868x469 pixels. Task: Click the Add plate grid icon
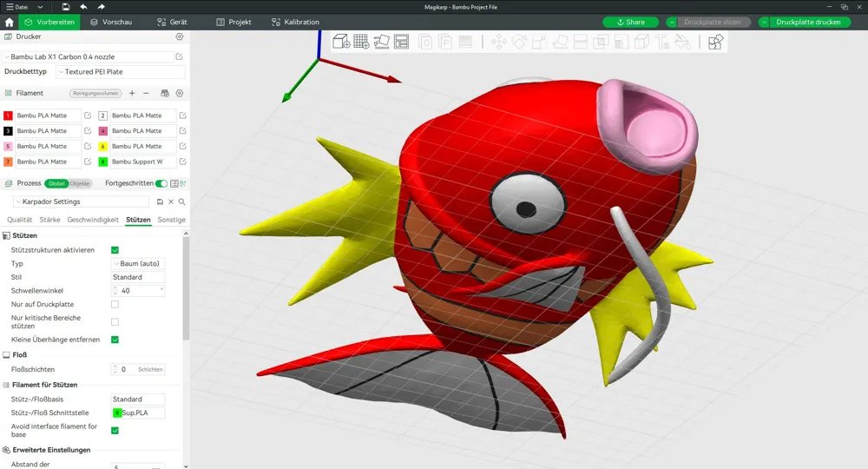click(361, 42)
